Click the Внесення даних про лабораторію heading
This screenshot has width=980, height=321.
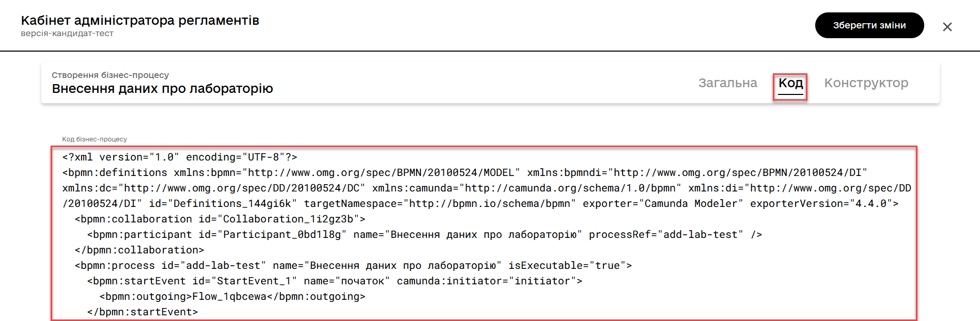coord(162,89)
